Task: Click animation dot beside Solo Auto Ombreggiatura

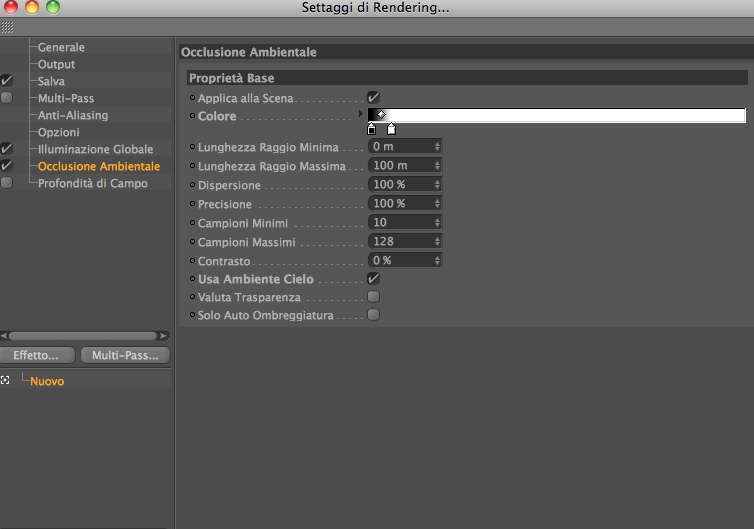Action: click(192, 315)
